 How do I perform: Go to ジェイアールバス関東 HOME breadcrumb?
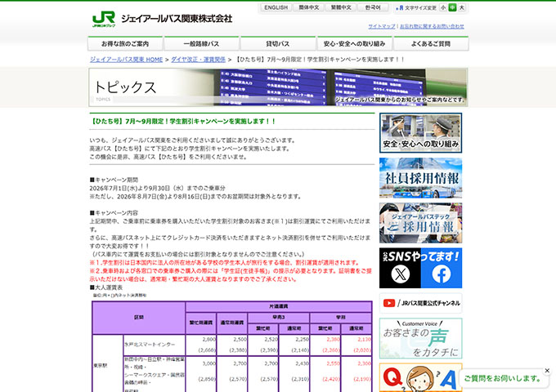(x=126, y=60)
